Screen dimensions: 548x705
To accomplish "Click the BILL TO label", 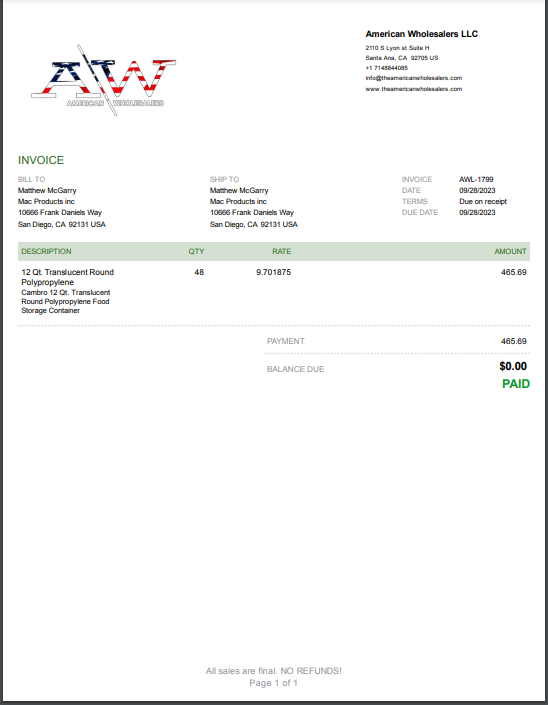I will click(x=31, y=179).
